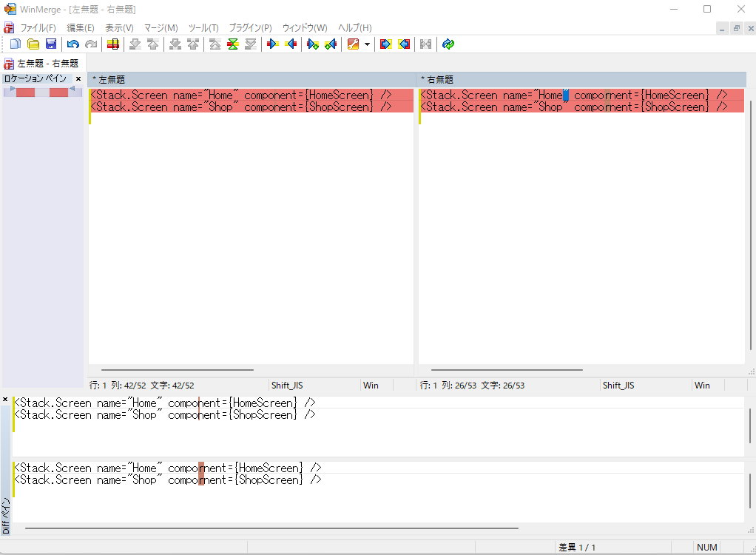
Task: Click left pane horizontal scrollbar
Action: (177, 370)
